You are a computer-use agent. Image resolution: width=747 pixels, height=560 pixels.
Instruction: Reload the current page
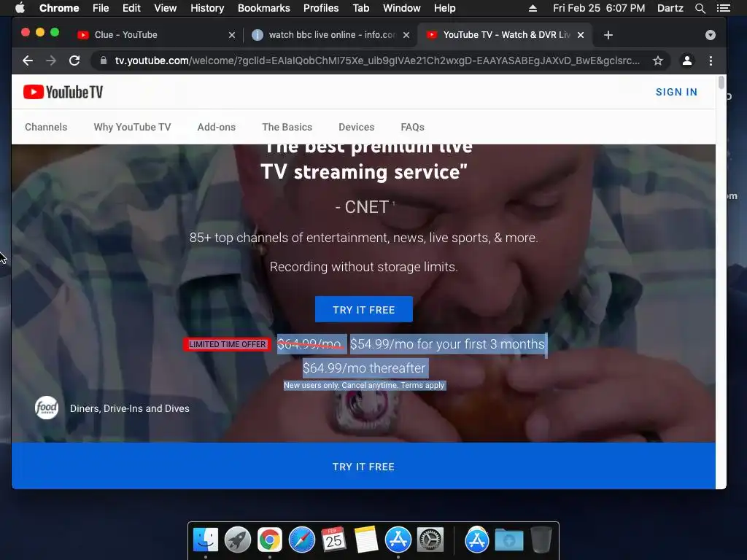pyautogui.click(x=74, y=61)
